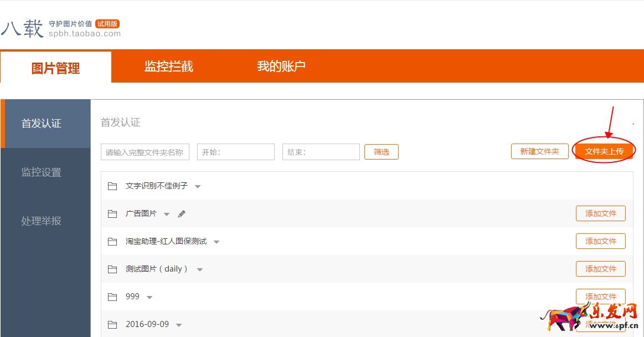This screenshot has width=644, height=337.
Task: Click the spbh.taobao.com link text
Action: pyautogui.click(x=85, y=34)
